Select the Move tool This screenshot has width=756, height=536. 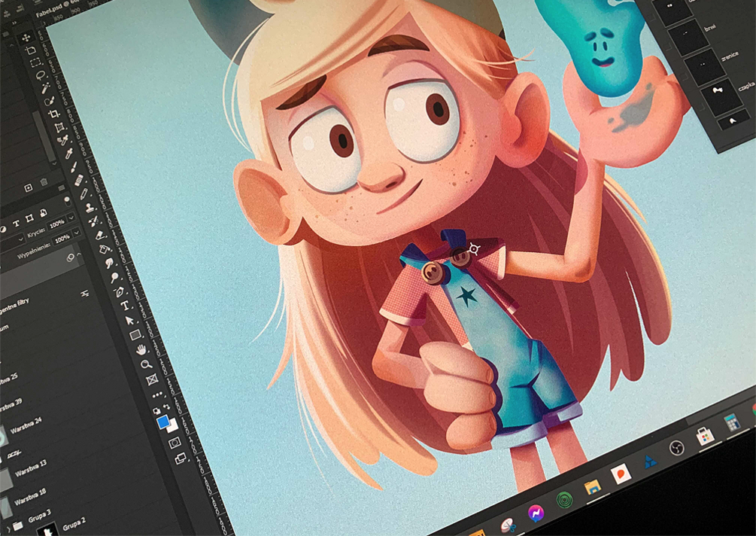(x=26, y=37)
